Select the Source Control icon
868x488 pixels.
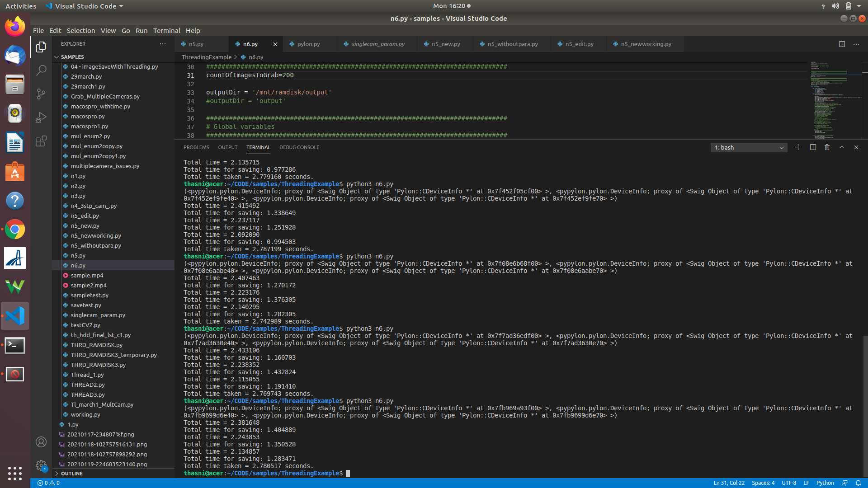pos(41,94)
